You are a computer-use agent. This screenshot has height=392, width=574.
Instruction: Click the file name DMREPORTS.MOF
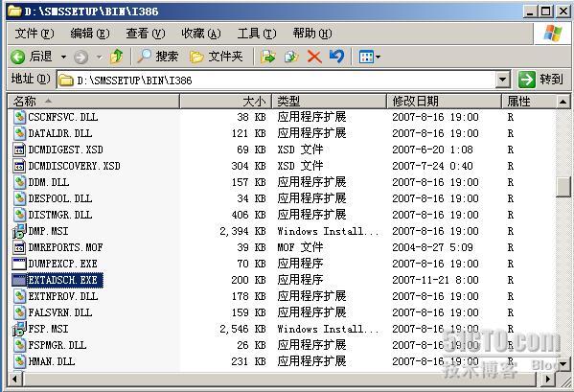pos(65,247)
